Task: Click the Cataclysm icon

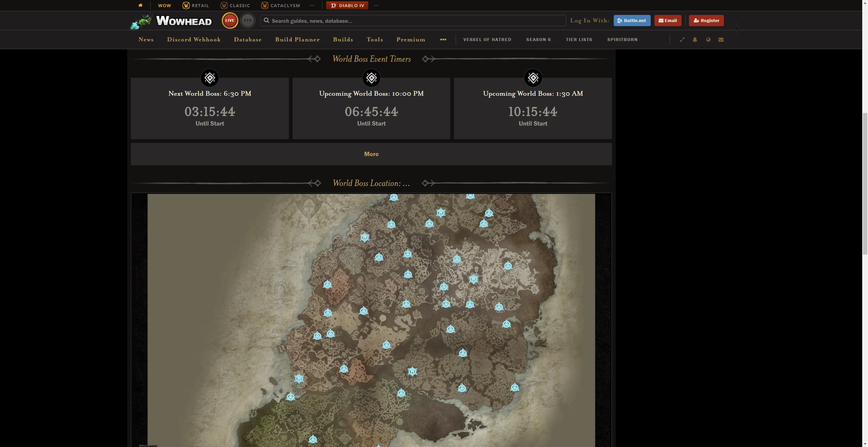Action: pos(264,5)
